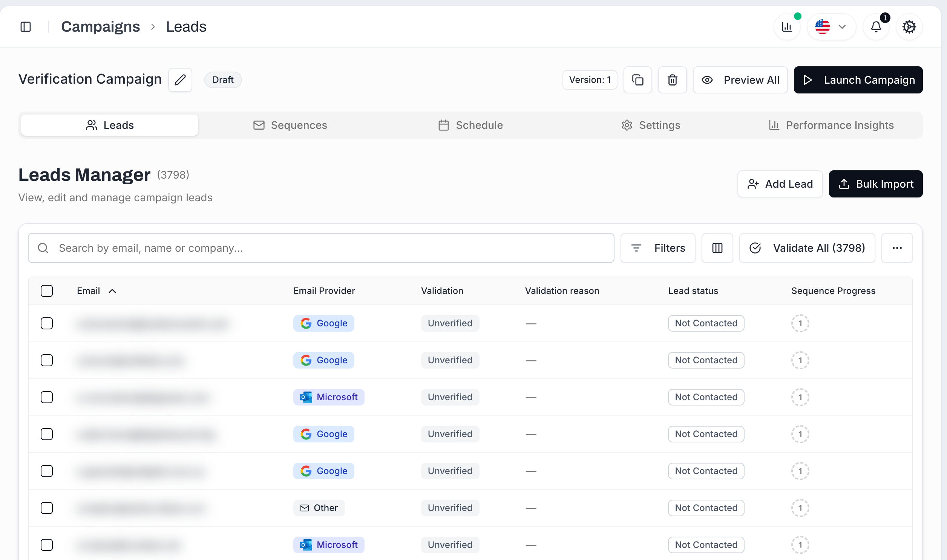Image resolution: width=947 pixels, height=560 pixels.
Task: Go to Campaigns breadcrumb
Action: (100, 27)
